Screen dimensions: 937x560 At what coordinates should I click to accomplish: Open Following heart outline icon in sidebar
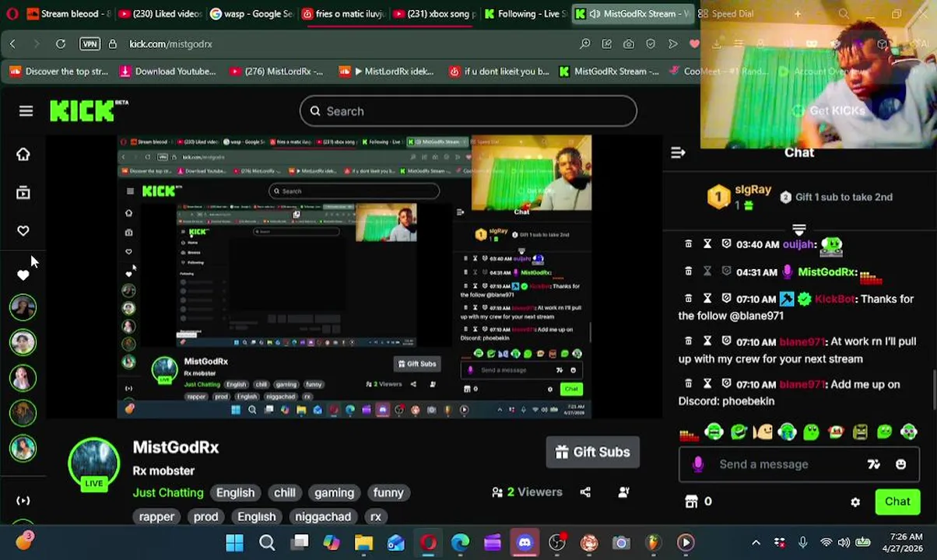[23, 230]
